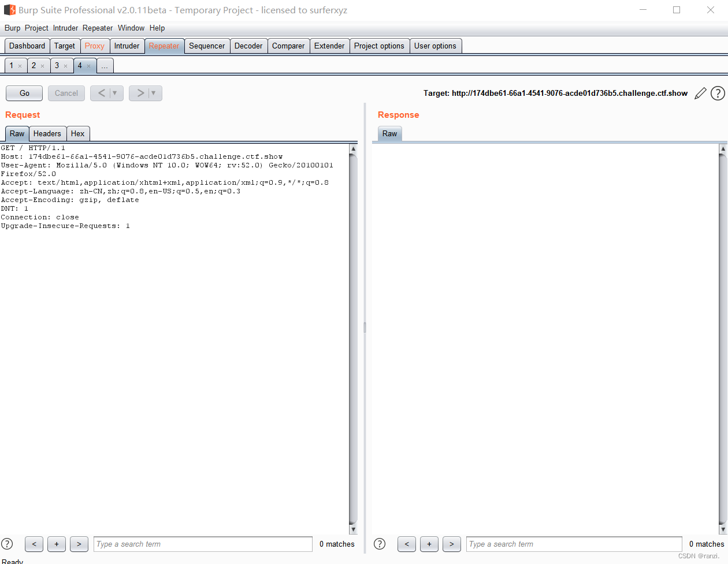Show the request Hex view tab

click(x=78, y=134)
